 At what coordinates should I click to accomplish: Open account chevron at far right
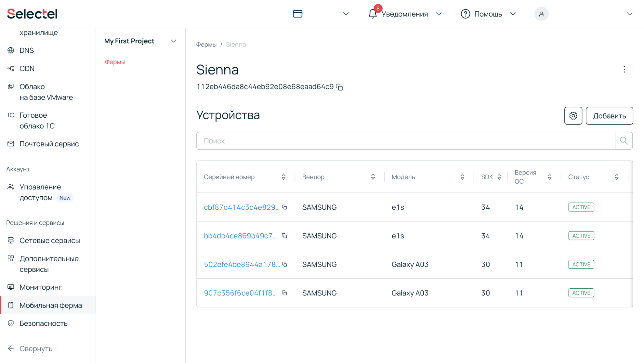[629, 14]
